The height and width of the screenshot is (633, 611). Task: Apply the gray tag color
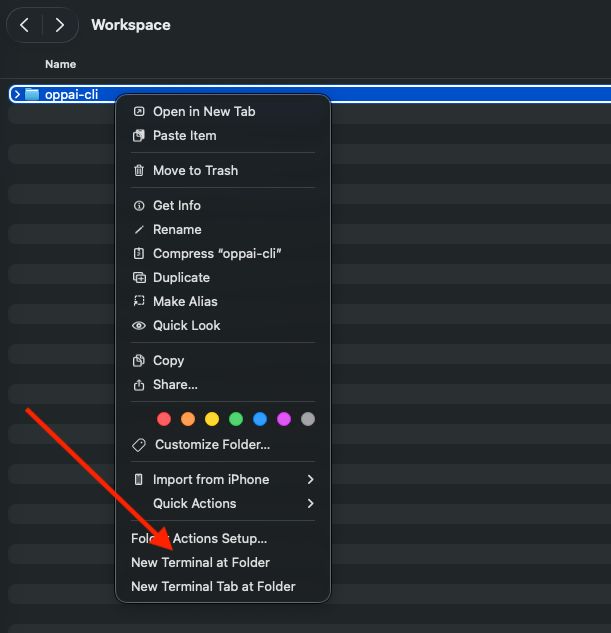point(308,419)
